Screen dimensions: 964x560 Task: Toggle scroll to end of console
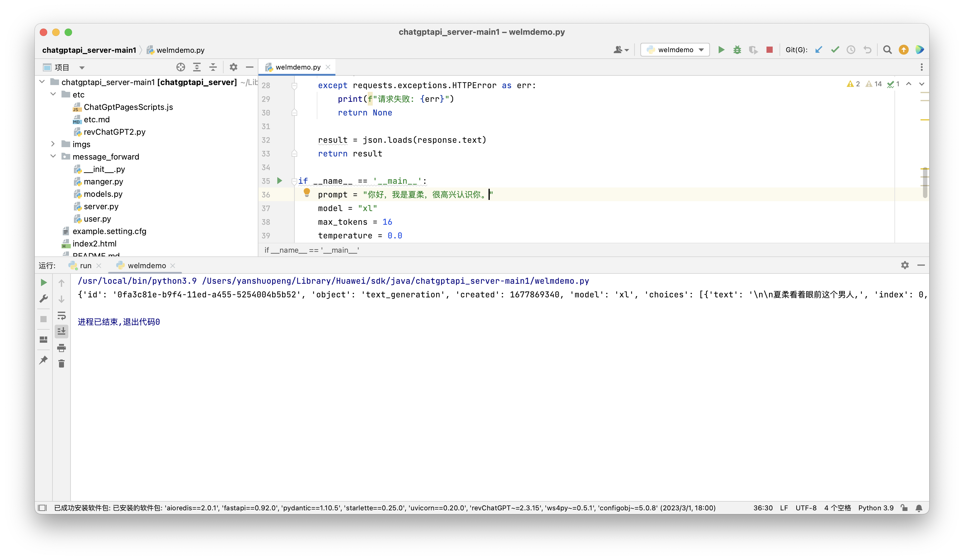pos(61,331)
